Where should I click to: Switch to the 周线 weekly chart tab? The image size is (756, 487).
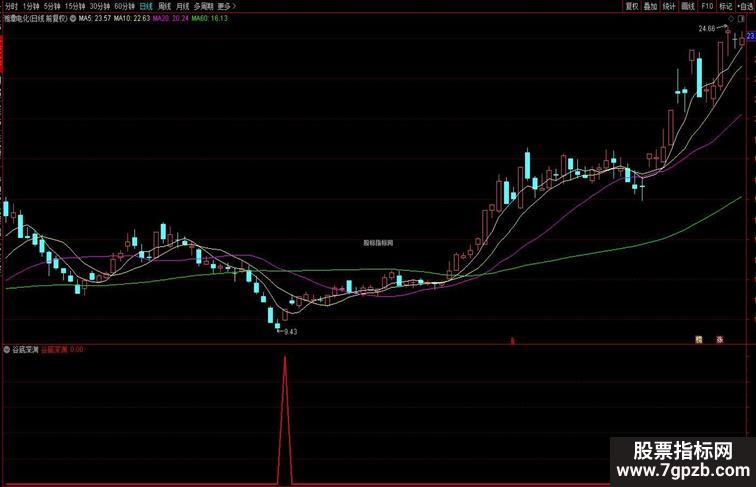tap(164, 6)
